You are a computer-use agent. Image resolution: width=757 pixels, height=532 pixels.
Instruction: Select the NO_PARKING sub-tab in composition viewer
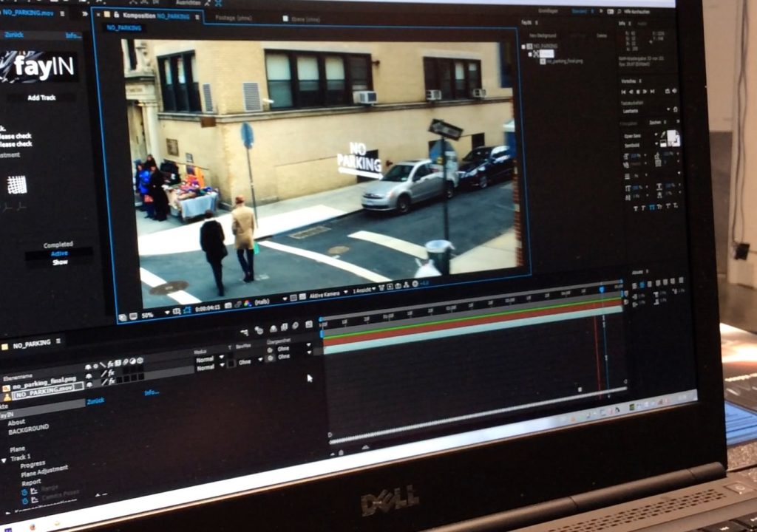click(x=123, y=28)
